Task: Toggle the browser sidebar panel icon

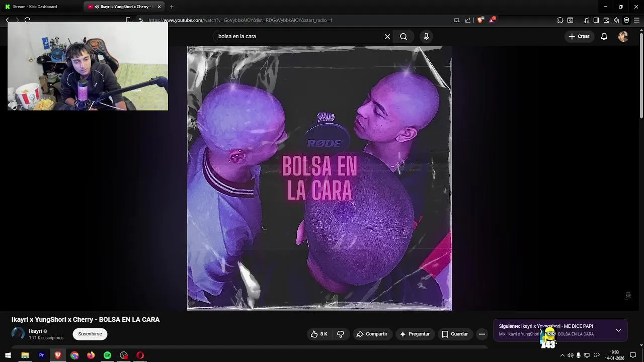Action: tap(596, 20)
